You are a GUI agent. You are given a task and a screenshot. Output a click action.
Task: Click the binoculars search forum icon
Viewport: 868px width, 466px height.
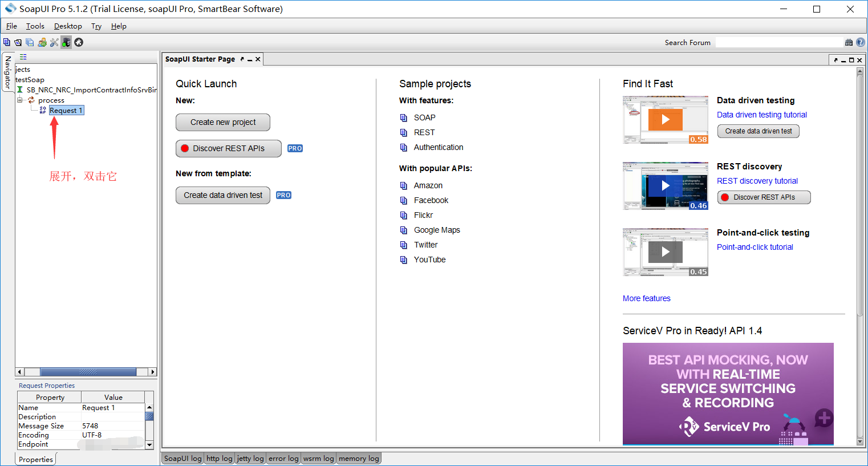point(849,42)
